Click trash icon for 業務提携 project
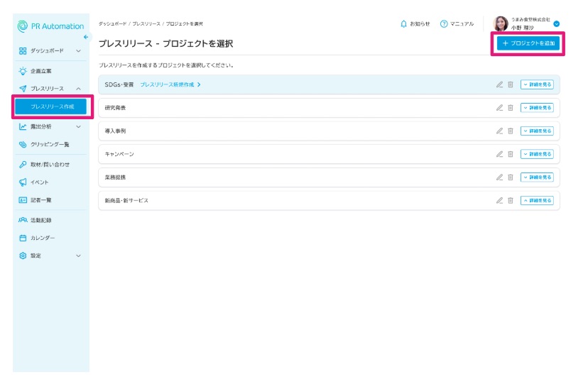 click(510, 177)
